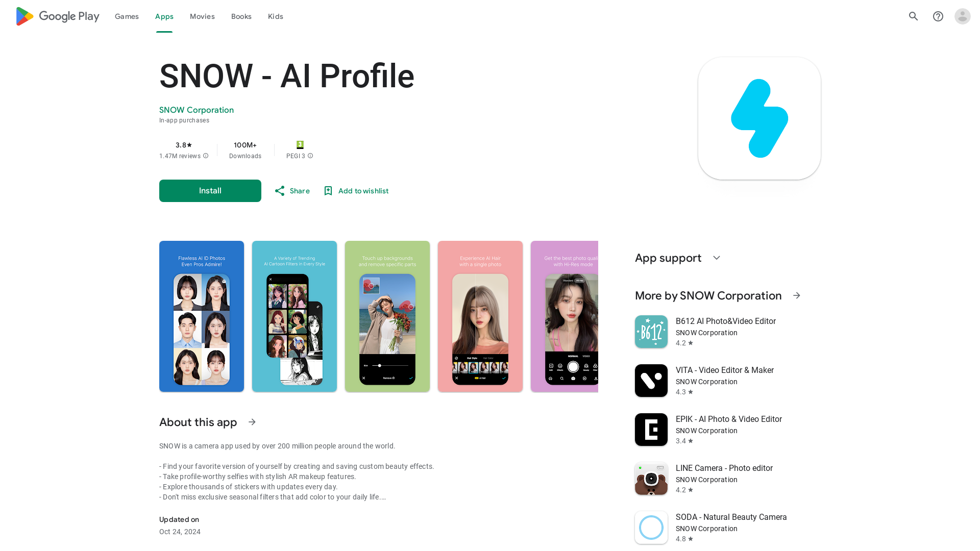The image size is (980, 551).
Task: Click the Google Play logo
Action: [57, 16]
